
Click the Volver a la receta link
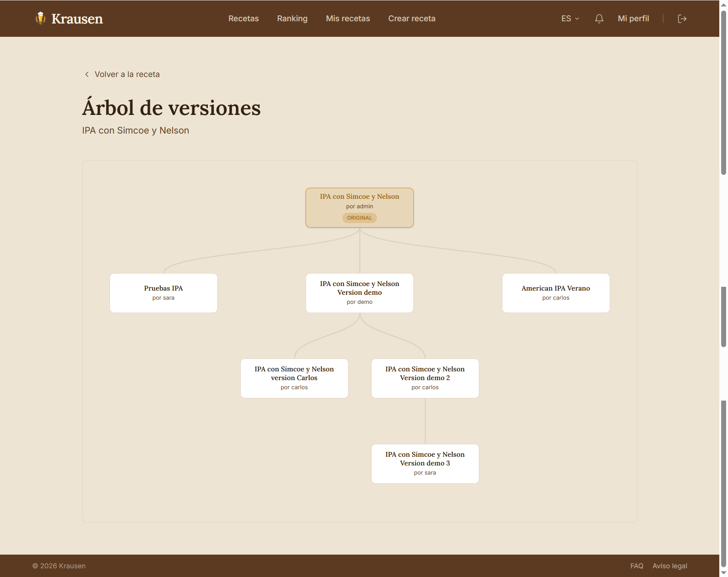click(127, 74)
